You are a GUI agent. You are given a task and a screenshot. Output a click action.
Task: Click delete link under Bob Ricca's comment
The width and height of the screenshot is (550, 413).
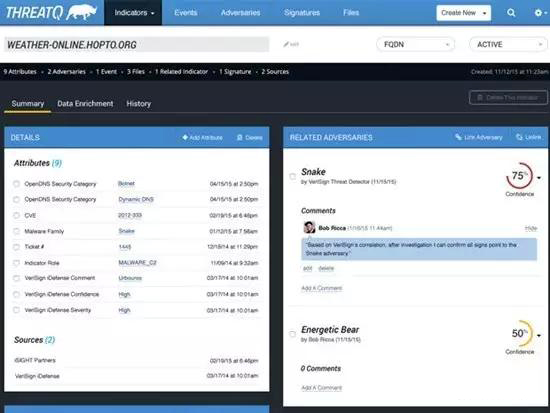326,268
